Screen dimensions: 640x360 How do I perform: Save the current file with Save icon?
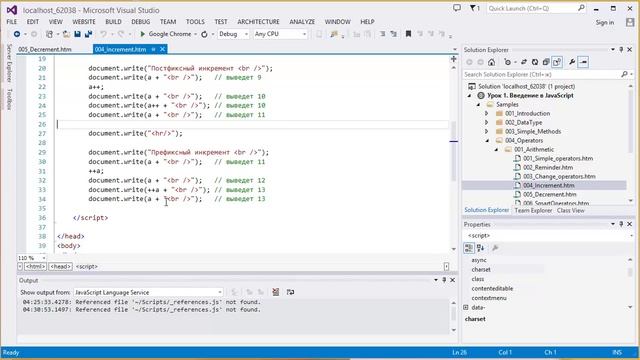(77, 34)
